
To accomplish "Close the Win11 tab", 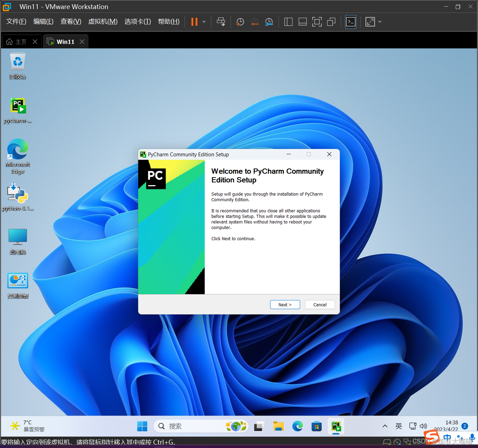I will pos(82,42).
